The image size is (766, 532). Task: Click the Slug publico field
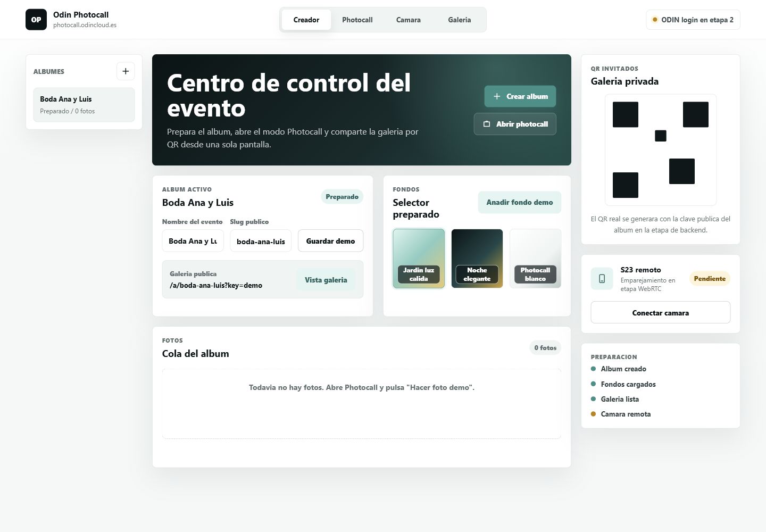261,241
